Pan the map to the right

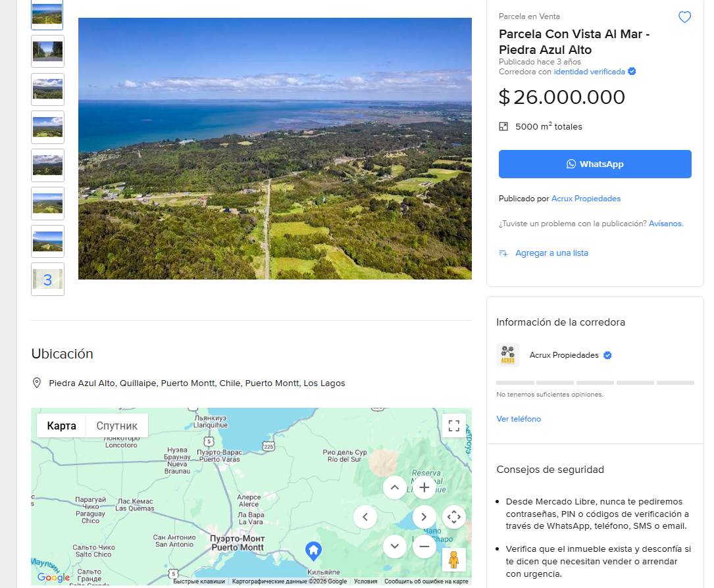pyautogui.click(x=424, y=517)
